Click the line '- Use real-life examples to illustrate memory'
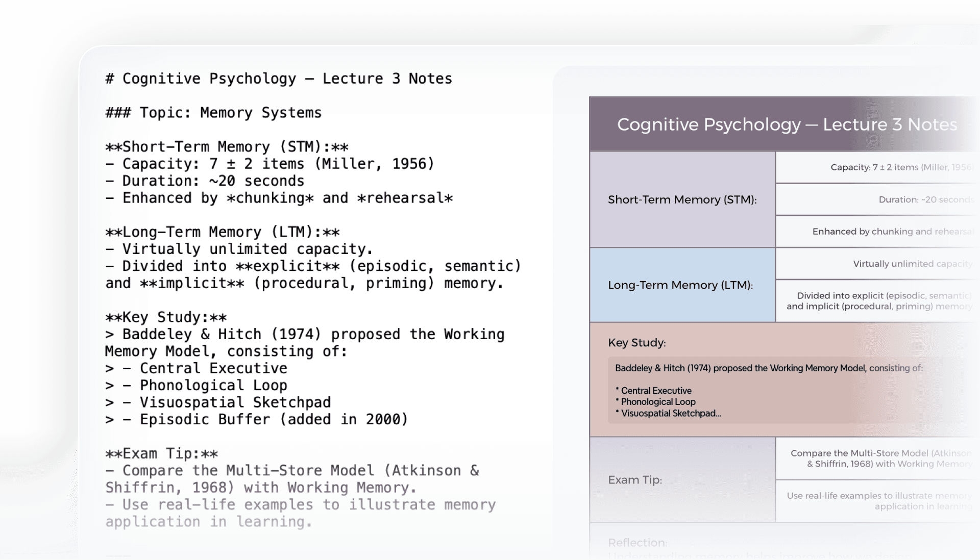The image size is (980, 560). [301, 504]
